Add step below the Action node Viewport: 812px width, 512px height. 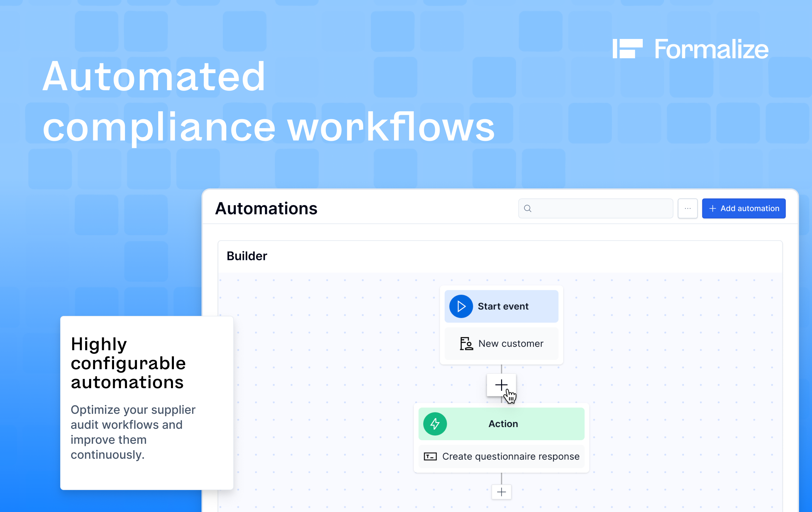pos(501,492)
